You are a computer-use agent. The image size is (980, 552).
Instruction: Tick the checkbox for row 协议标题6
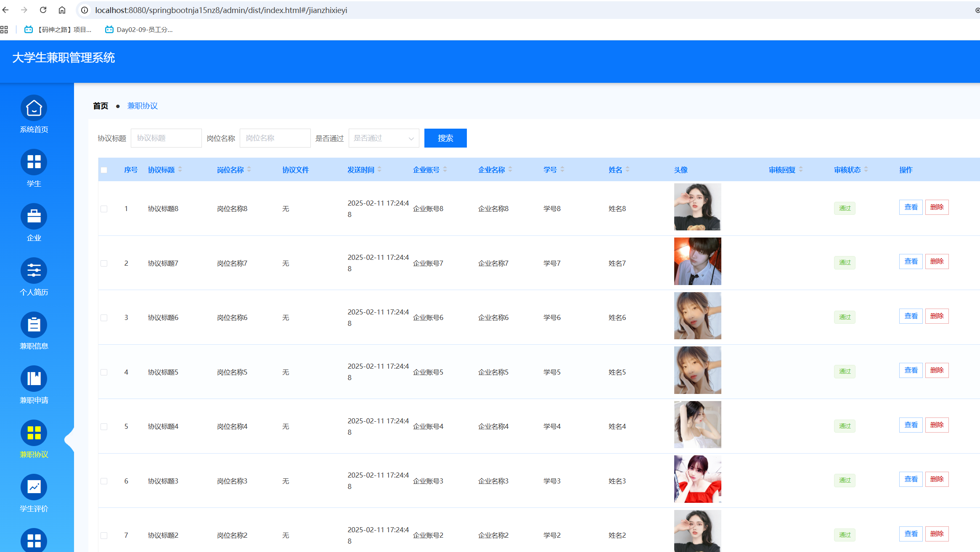click(104, 318)
